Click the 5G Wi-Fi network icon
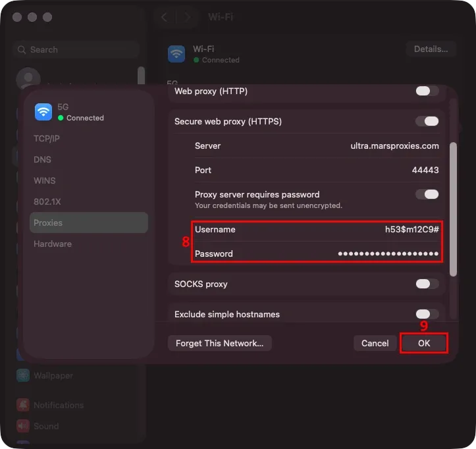The height and width of the screenshot is (449, 476). [x=43, y=112]
